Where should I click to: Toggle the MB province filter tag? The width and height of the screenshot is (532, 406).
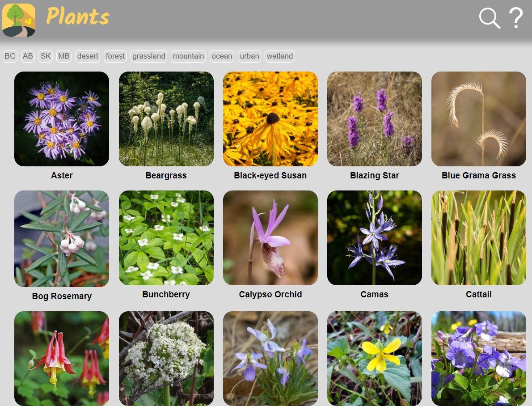(x=64, y=56)
